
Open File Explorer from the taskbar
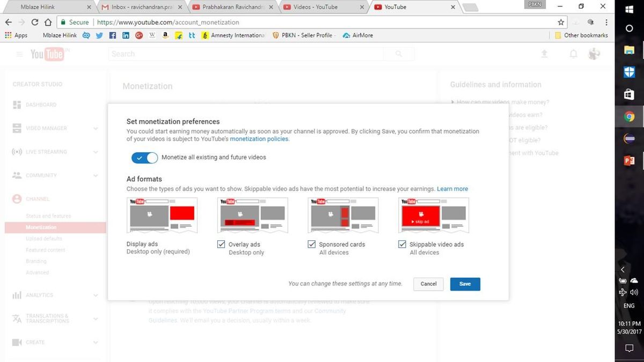pyautogui.click(x=630, y=50)
